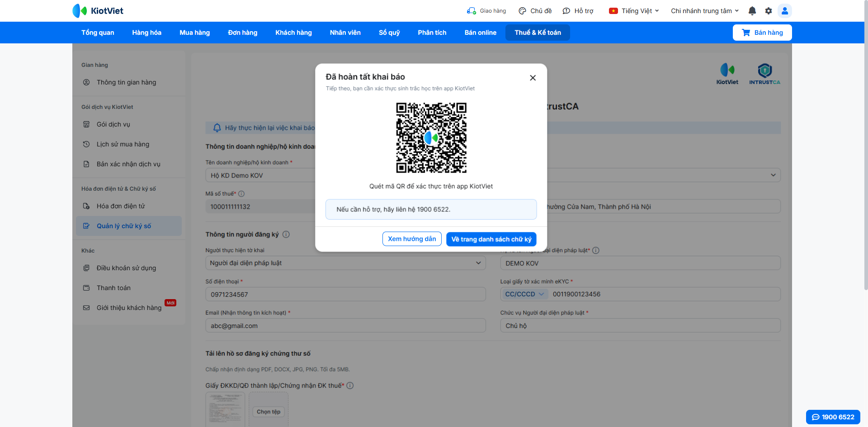The width and height of the screenshot is (868, 427).
Task: Open the settings gear
Action: (x=769, y=11)
